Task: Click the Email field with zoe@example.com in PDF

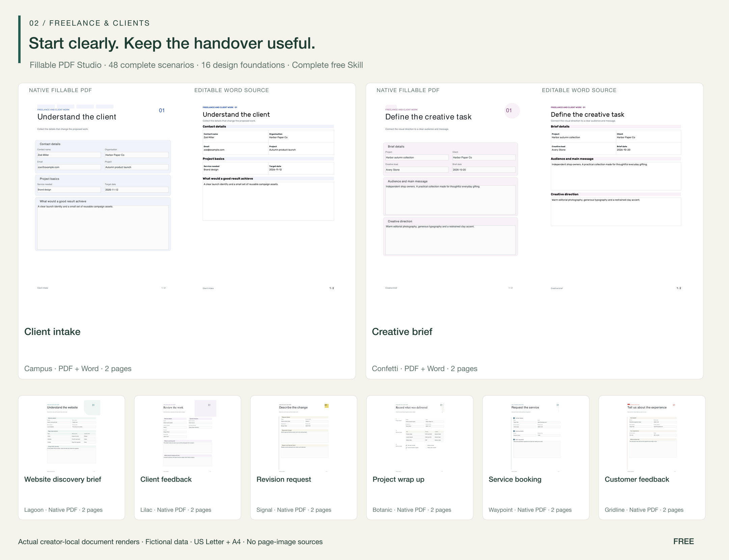Action: pyautogui.click(x=69, y=167)
